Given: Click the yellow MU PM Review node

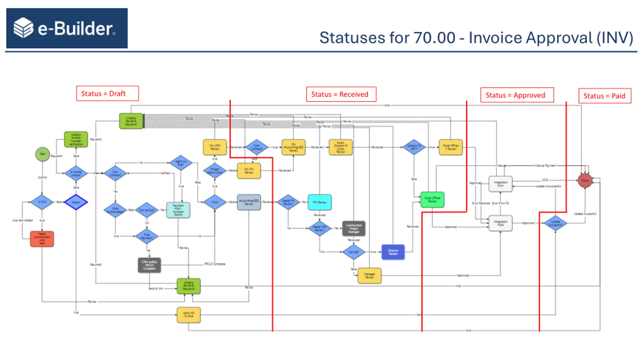Looking at the screenshot, I should (249, 171).
